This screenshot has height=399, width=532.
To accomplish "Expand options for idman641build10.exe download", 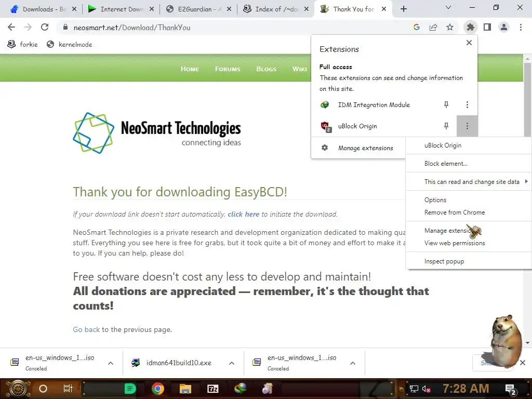I will point(232,363).
